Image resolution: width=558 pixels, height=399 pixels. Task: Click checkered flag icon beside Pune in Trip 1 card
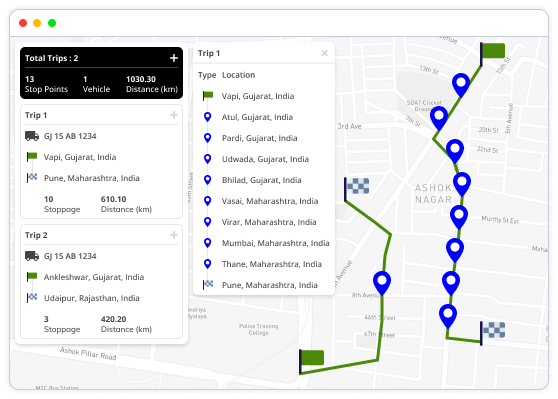[32, 177]
